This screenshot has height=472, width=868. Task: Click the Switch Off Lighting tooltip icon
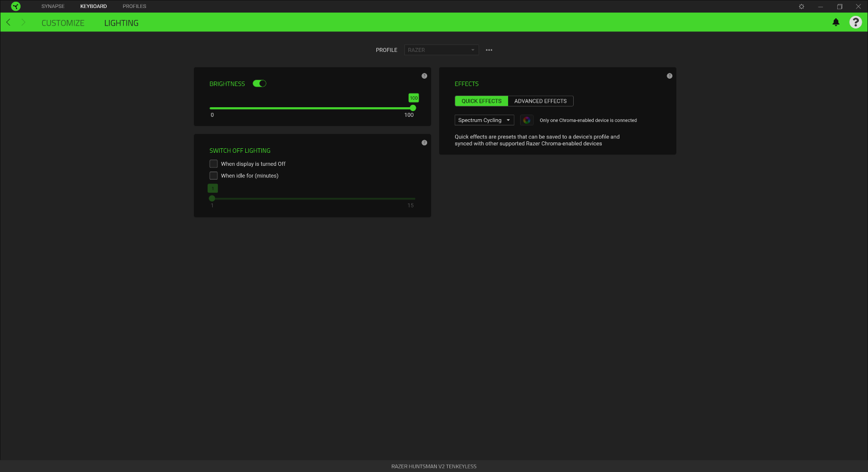424,143
